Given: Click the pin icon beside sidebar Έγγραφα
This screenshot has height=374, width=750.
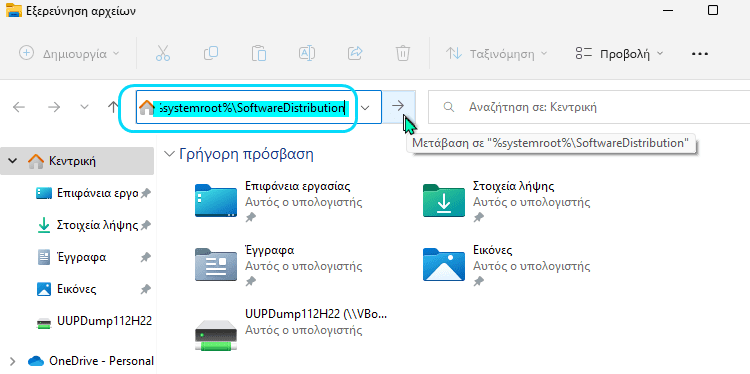Looking at the screenshot, I should point(146,257).
